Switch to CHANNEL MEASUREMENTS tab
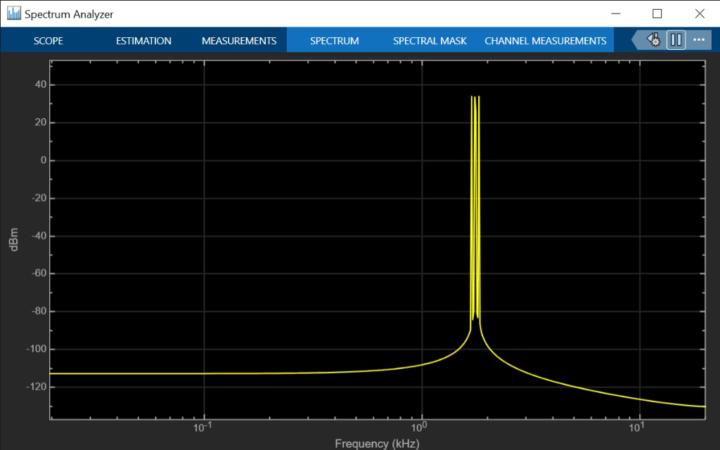720x450 pixels. point(545,41)
